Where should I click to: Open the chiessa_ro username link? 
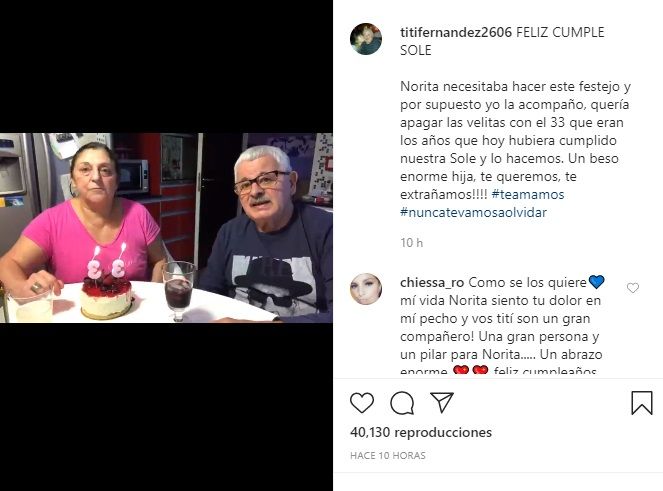(432, 283)
